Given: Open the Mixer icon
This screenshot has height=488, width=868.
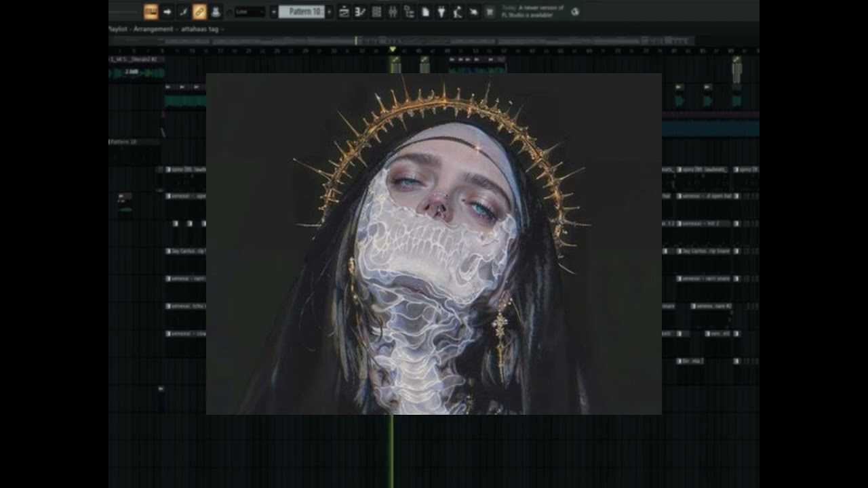Looking at the screenshot, I should pyautogui.click(x=393, y=12).
